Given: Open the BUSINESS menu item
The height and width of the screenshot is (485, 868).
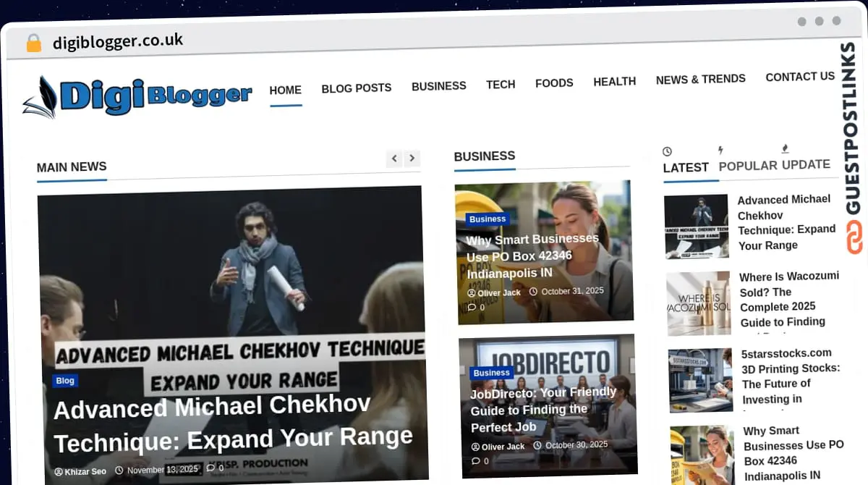Looking at the screenshot, I should pos(439,86).
